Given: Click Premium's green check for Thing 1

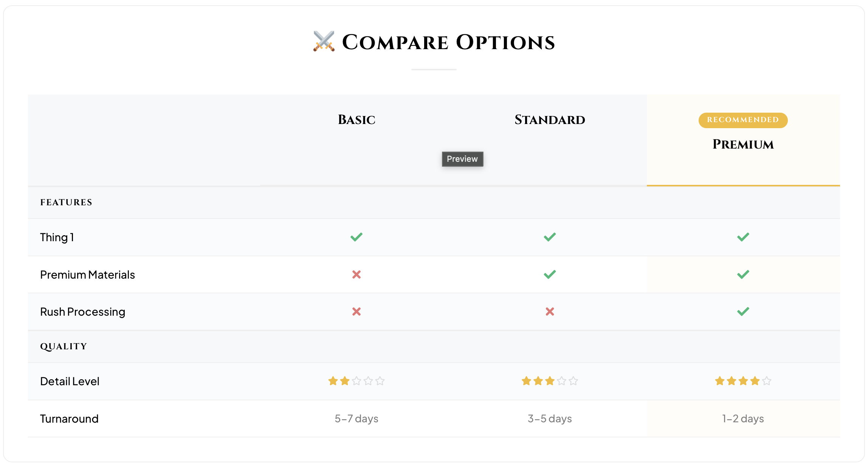Looking at the screenshot, I should 743,237.
